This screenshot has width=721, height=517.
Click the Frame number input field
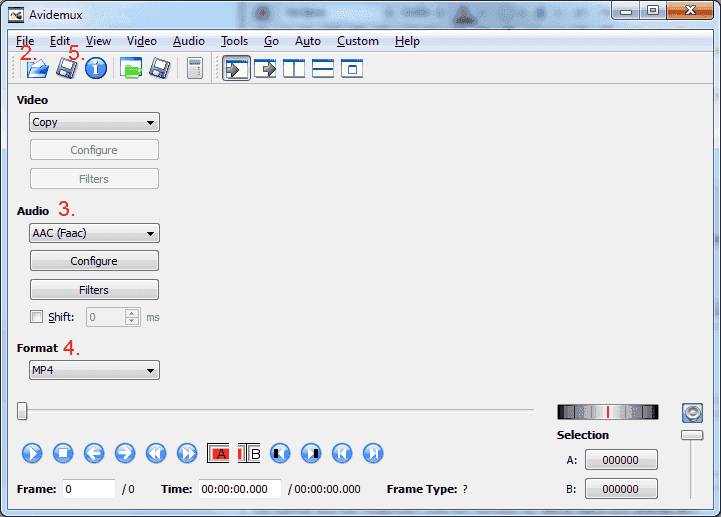(x=89, y=489)
